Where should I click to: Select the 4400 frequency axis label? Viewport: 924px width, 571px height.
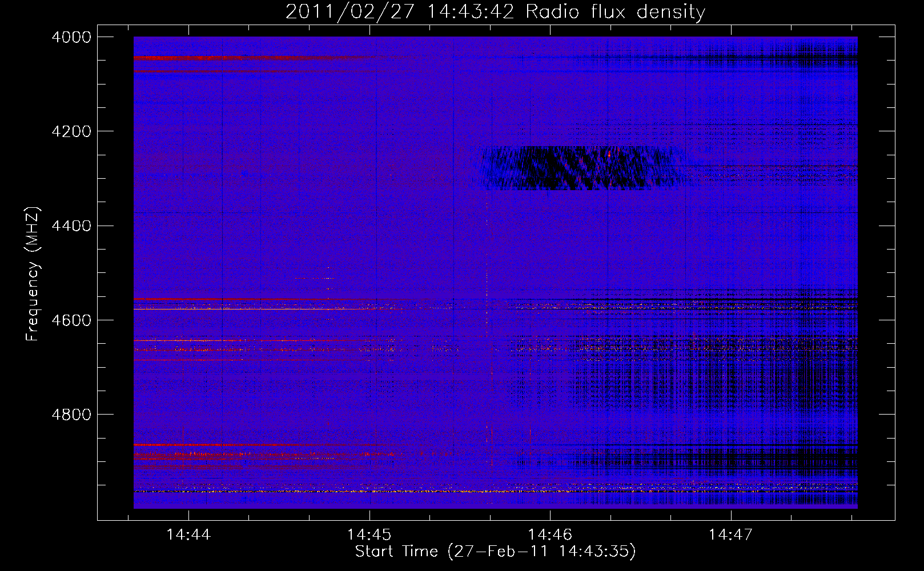tap(71, 226)
